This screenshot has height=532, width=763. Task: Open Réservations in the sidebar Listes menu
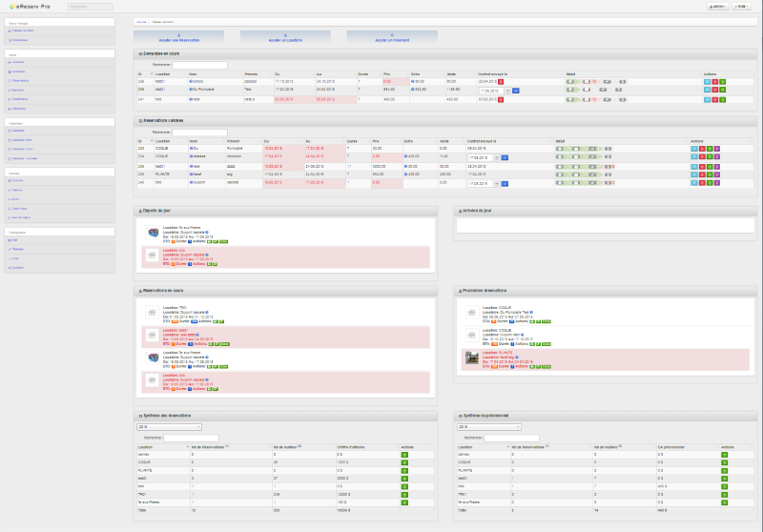coord(19,80)
